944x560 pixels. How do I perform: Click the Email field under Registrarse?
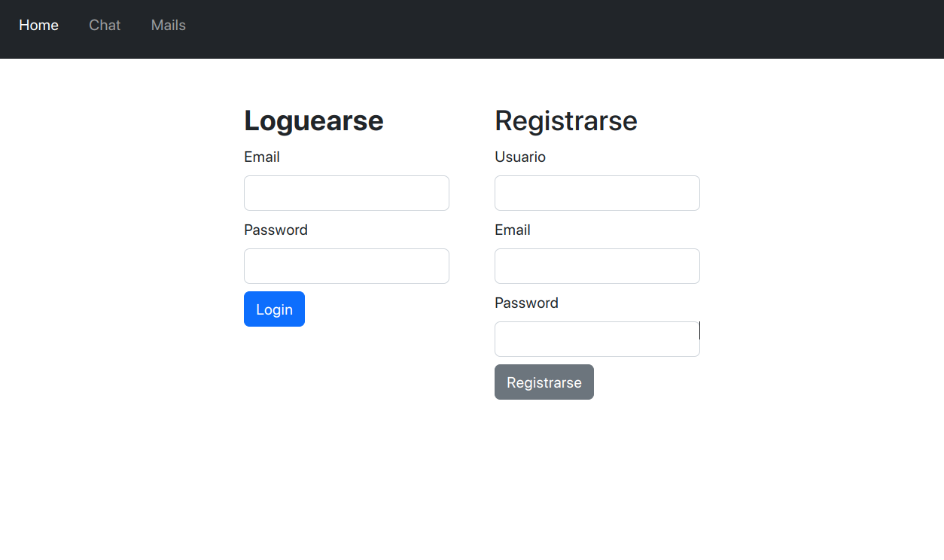tap(597, 266)
